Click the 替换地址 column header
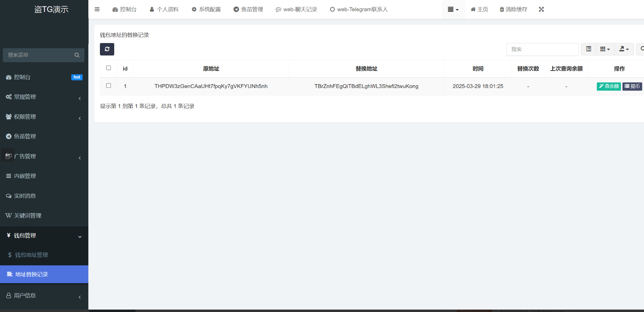Image resolution: width=644 pixels, height=312 pixels. coord(366,69)
